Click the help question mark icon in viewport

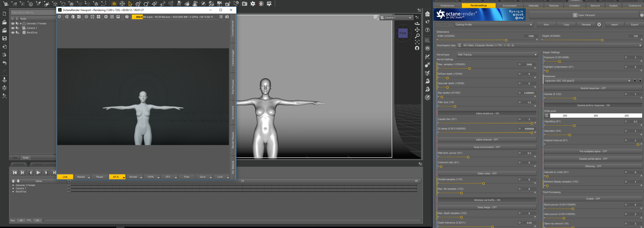tap(127, 17)
